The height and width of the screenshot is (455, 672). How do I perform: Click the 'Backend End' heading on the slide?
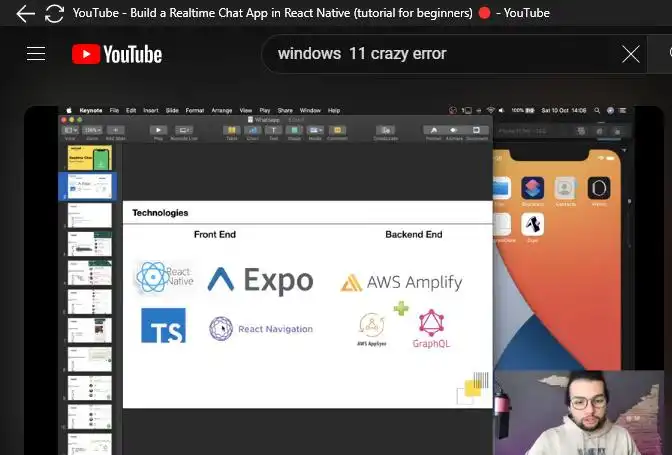[x=414, y=234]
